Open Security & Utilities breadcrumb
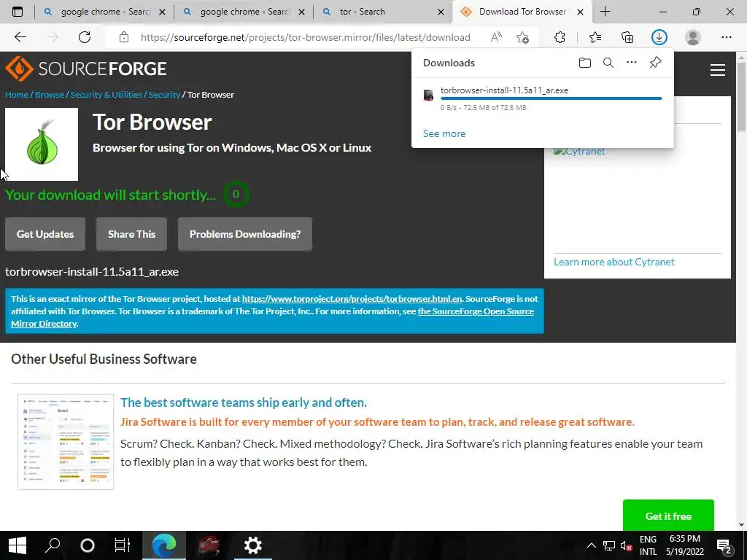The height and width of the screenshot is (560, 747). (x=107, y=95)
